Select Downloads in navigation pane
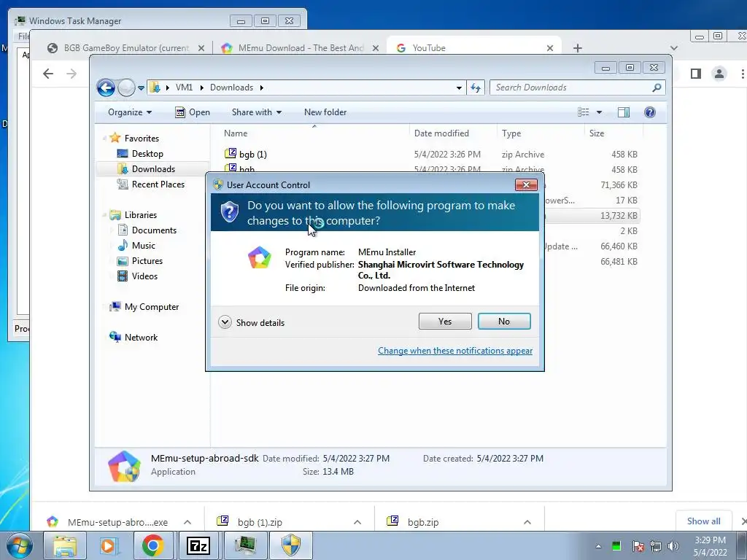Screen dimensions: 747x560 coord(153,169)
